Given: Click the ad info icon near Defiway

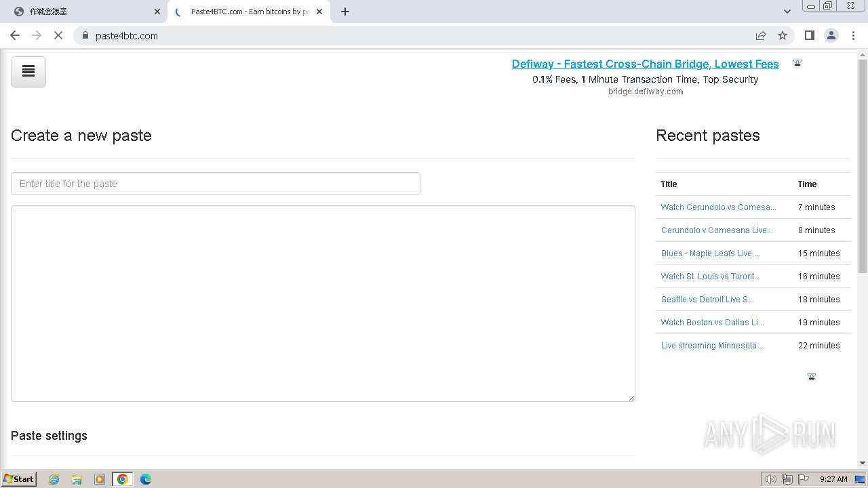Looking at the screenshot, I should 797,63.
